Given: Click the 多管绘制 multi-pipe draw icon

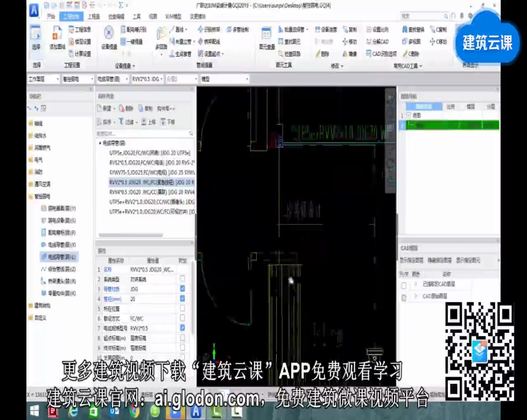Looking at the screenshot, I should coord(238,30).
